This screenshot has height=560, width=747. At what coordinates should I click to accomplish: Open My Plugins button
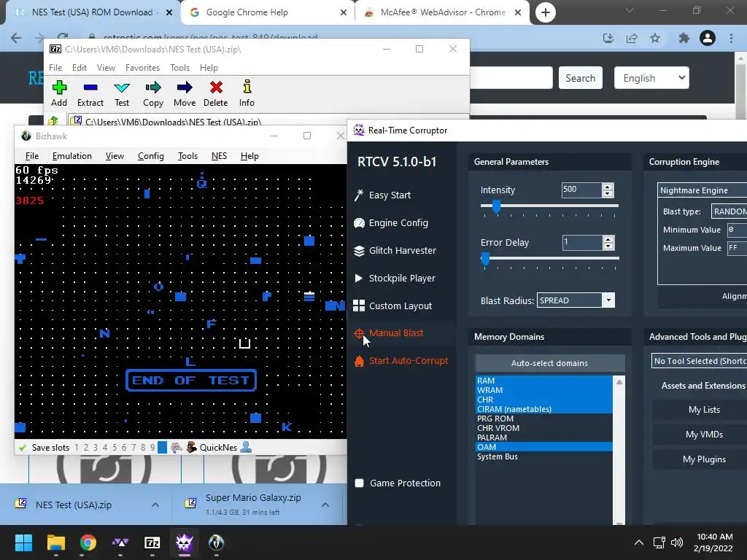click(704, 459)
